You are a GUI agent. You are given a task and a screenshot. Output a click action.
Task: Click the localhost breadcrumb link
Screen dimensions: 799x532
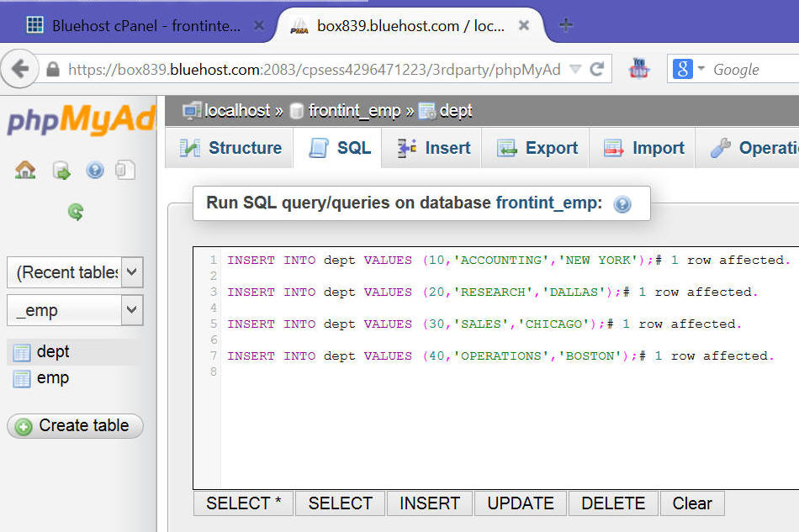point(237,110)
